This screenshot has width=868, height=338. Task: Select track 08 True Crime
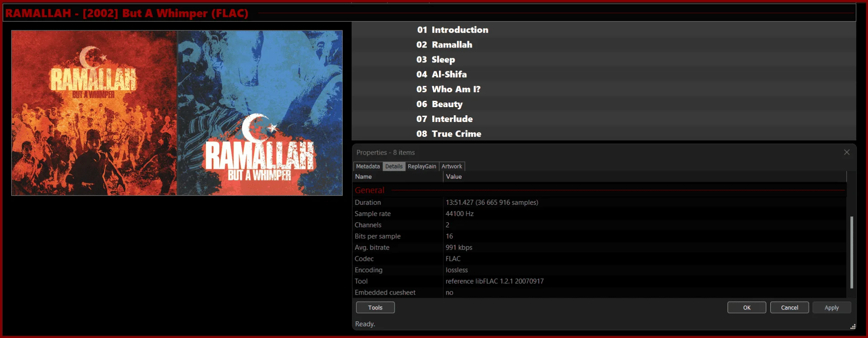(x=604, y=134)
